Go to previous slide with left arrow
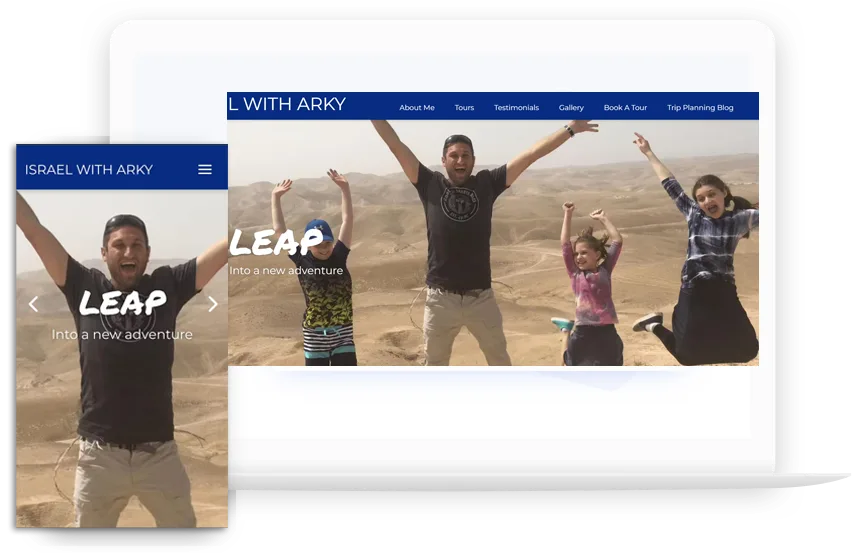Screen dimensions: 852x553 (33, 304)
